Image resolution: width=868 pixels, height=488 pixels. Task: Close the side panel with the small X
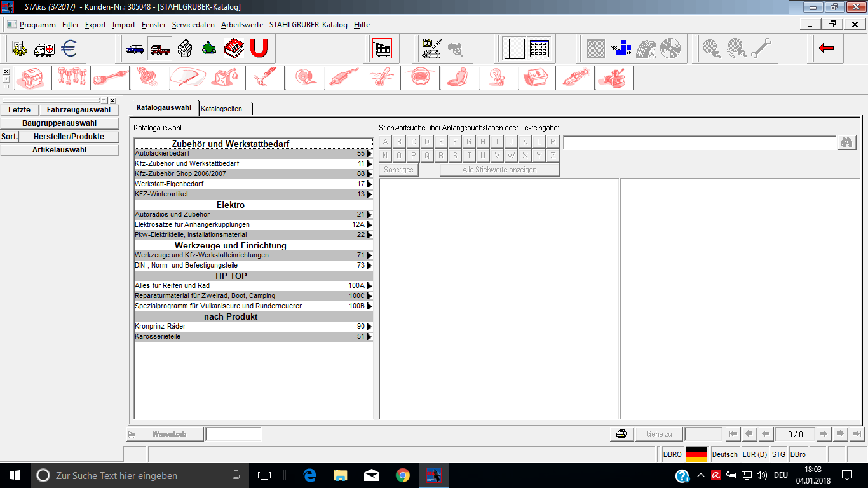pyautogui.click(x=112, y=100)
